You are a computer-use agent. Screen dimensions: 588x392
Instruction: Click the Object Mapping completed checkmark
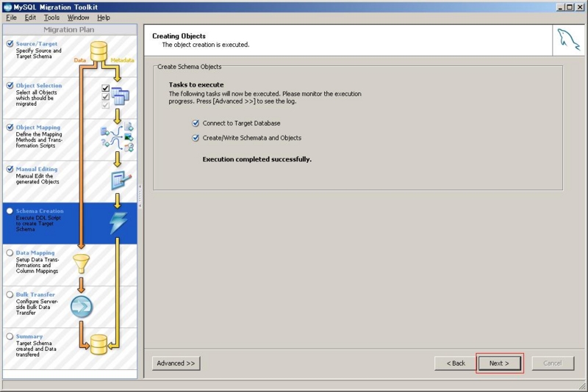[10, 127]
